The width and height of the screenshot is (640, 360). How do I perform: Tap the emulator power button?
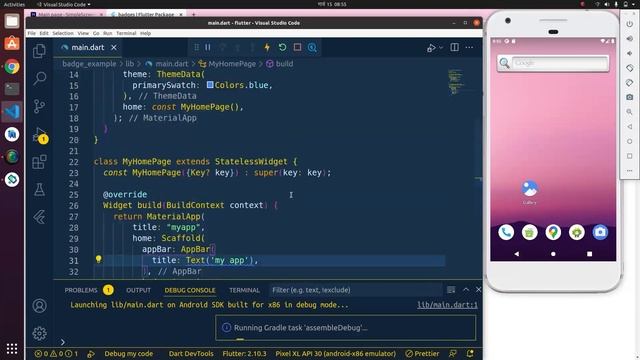coord(629,24)
